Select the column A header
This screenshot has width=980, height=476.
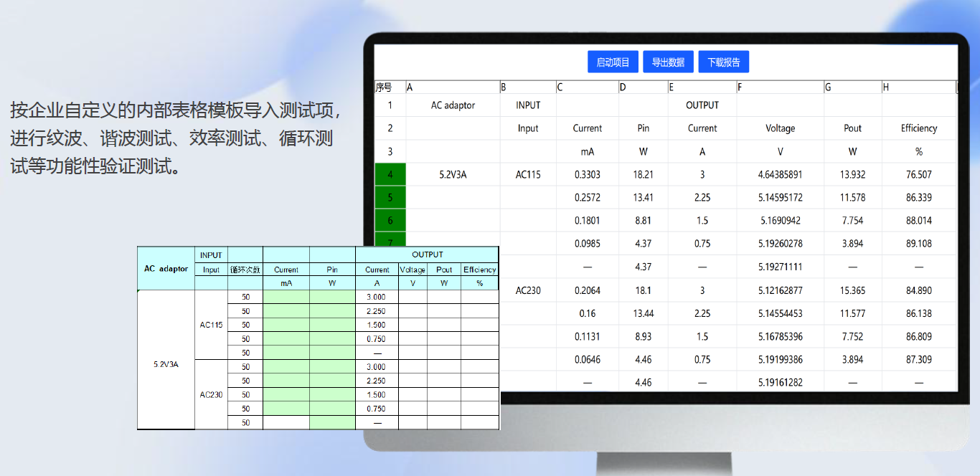453,87
